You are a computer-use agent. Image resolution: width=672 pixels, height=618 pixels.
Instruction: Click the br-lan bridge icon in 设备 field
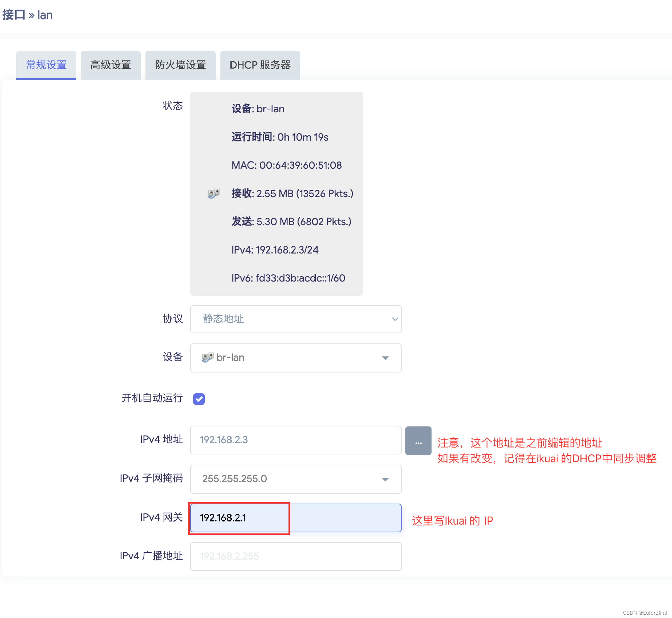[208, 357]
